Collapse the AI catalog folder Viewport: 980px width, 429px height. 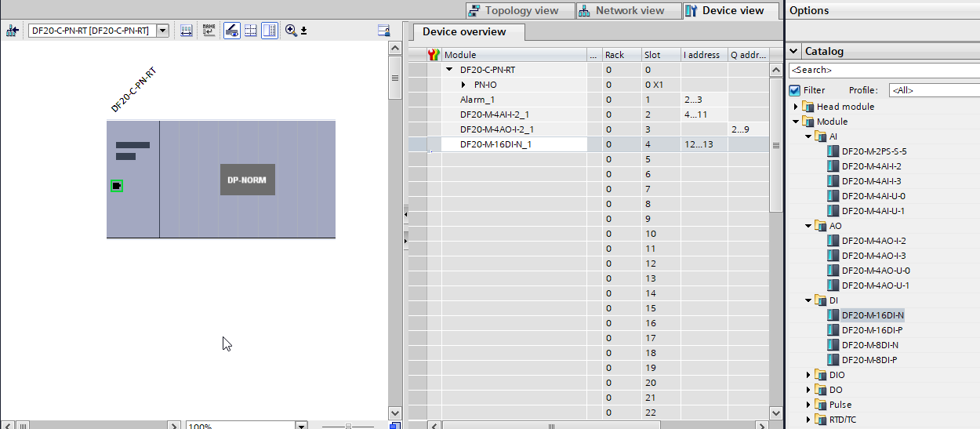(x=808, y=136)
